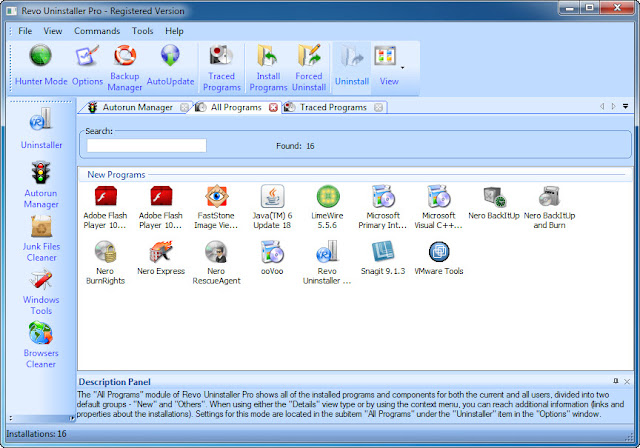
Task: Close the Autorun Manager tab
Action: pos(184,107)
